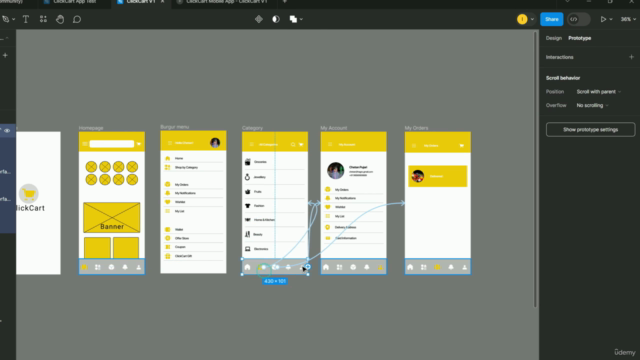The height and width of the screenshot is (360, 640).
Task: Click bell icon in My Account bottom nav
Action: 367,267
